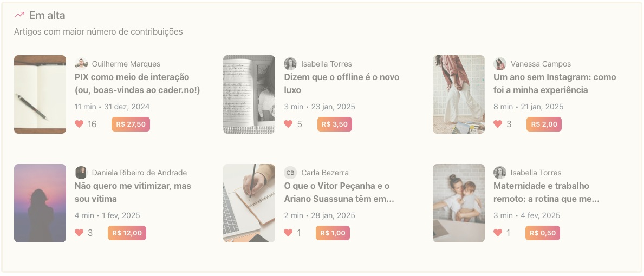Viewport: 644px width, 276px height.
Task: Click the R$ 12,00 contribution badge
Action: click(x=127, y=233)
